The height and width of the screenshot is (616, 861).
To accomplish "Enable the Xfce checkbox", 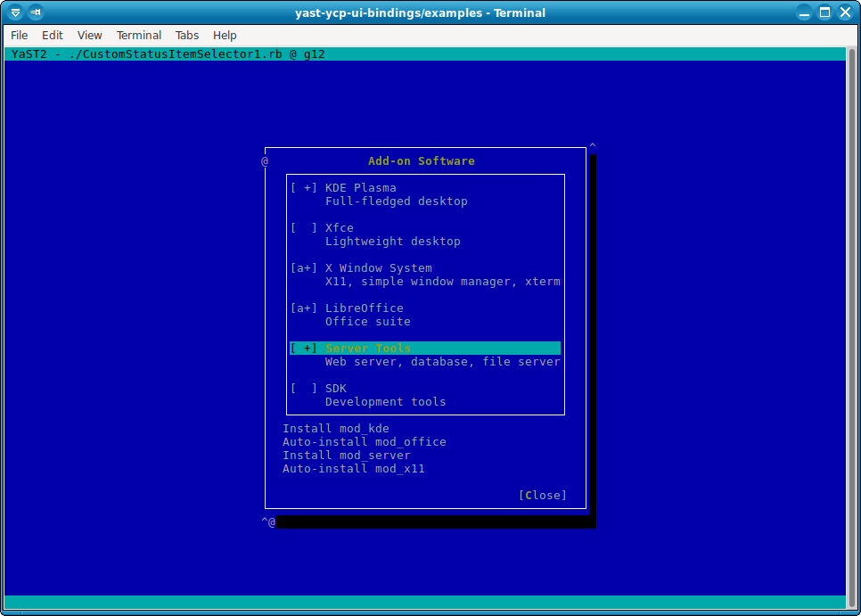I will (x=304, y=228).
